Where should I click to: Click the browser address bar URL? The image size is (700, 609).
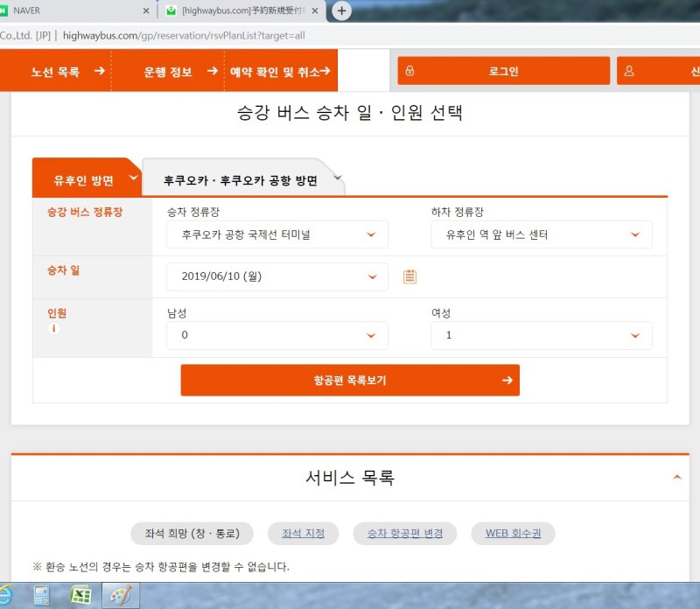[x=184, y=35]
